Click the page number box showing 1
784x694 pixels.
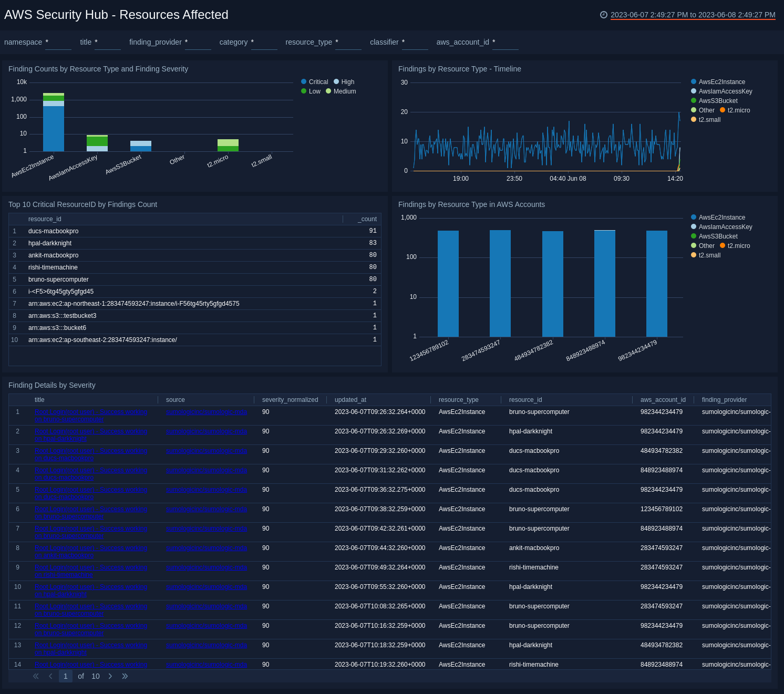pyautogui.click(x=66, y=676)
